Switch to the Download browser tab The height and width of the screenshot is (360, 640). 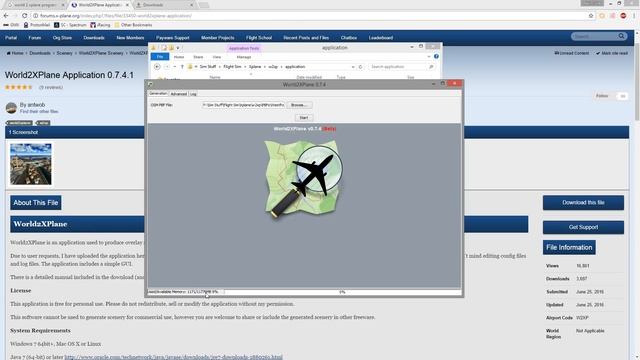[x=164, y=5]
